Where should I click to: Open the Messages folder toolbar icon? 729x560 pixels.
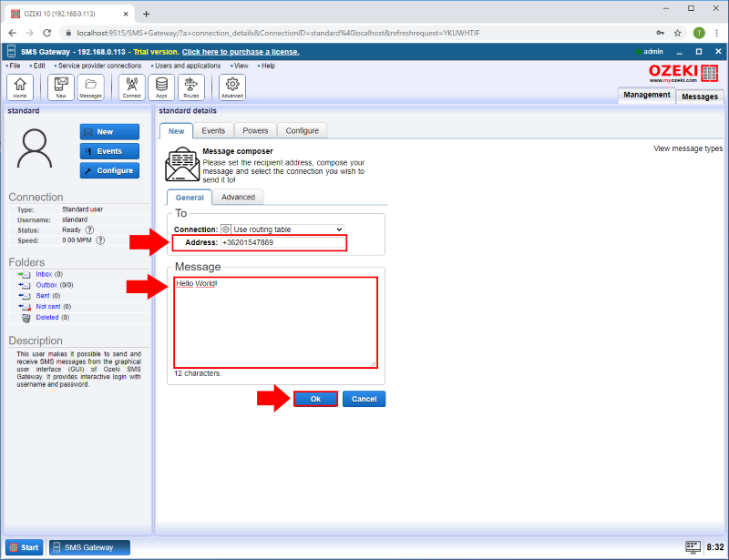[90, 87]
